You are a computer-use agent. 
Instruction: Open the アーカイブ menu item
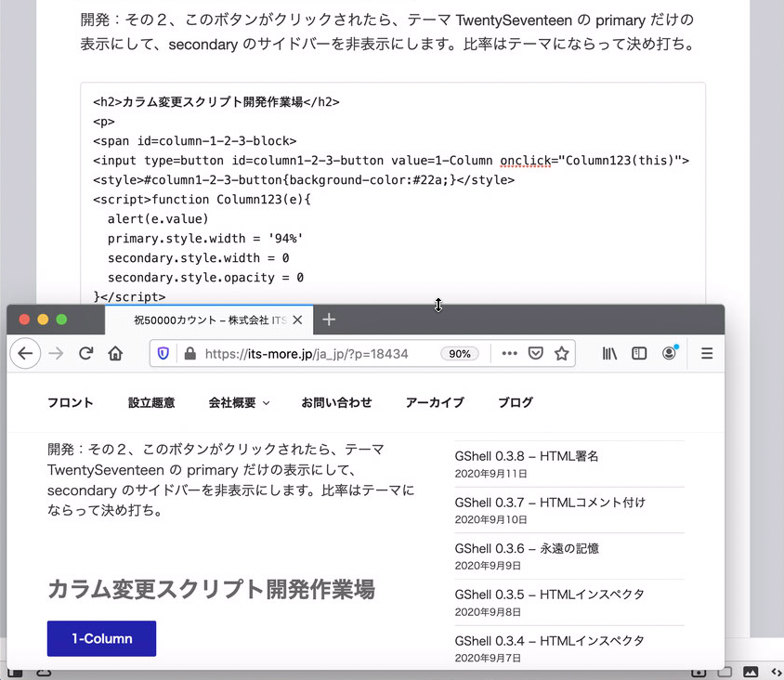pos(435,402)
